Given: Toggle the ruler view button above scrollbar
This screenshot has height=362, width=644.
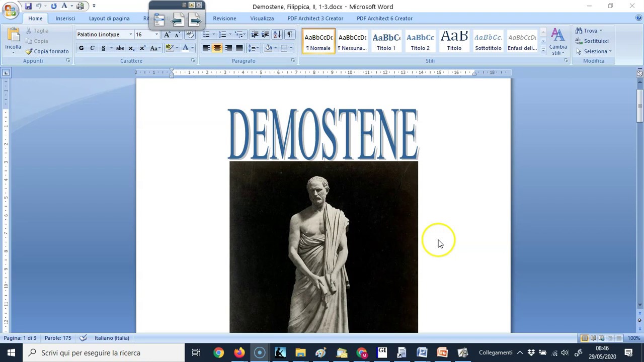Looking at the screenshot, I should click(640, 73).
